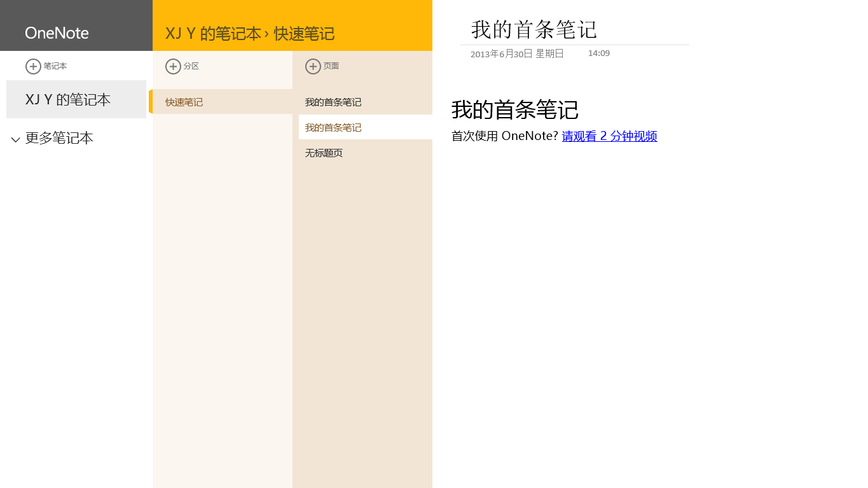
Task: Click the add notebook plus icon
Action: point(33,66)
